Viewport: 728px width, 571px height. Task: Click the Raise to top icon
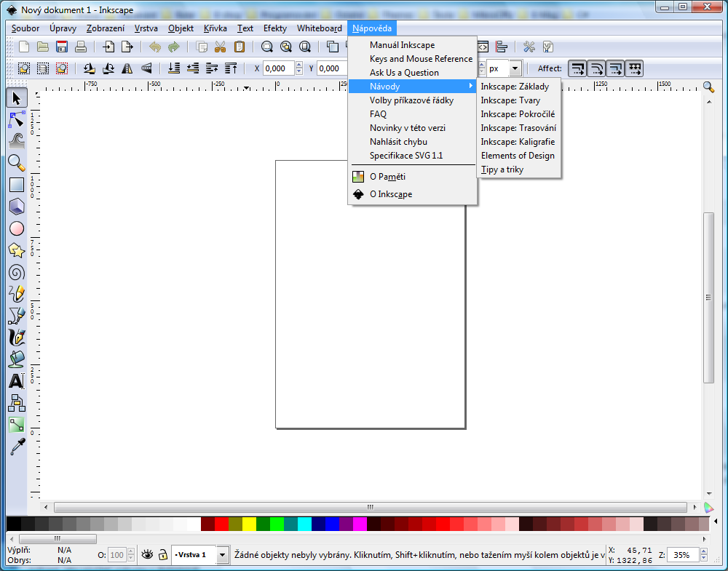point(231,68)
